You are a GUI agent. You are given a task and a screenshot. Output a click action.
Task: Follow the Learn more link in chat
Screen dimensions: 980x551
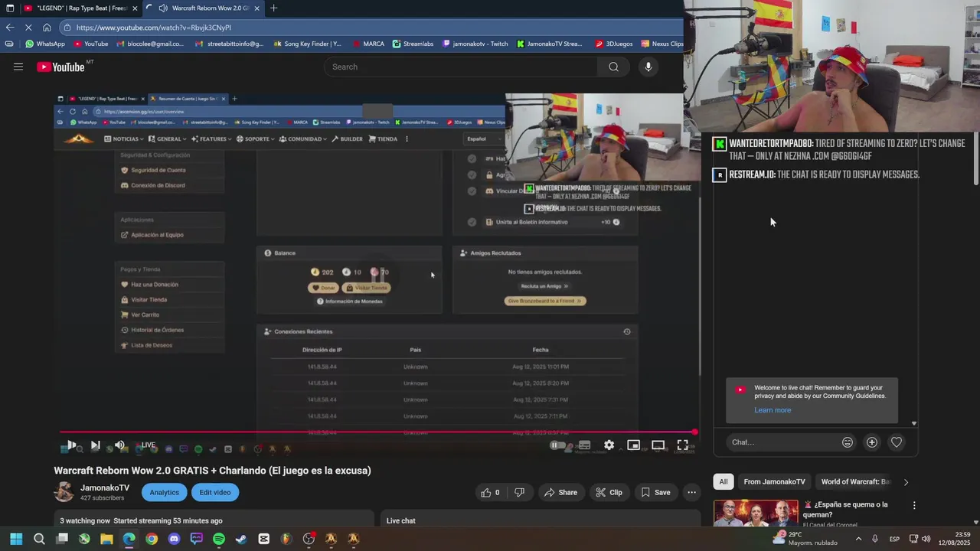773,410
